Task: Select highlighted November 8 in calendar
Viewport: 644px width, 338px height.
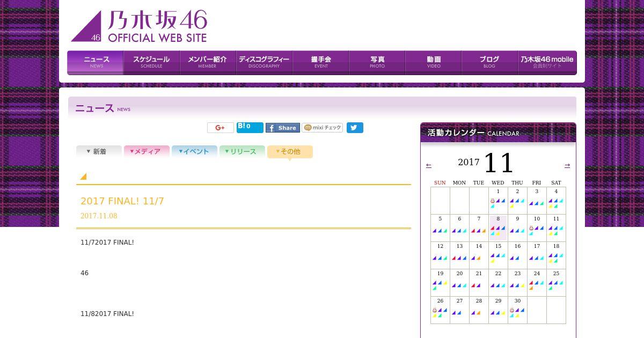Action: (x=498, y=227)
